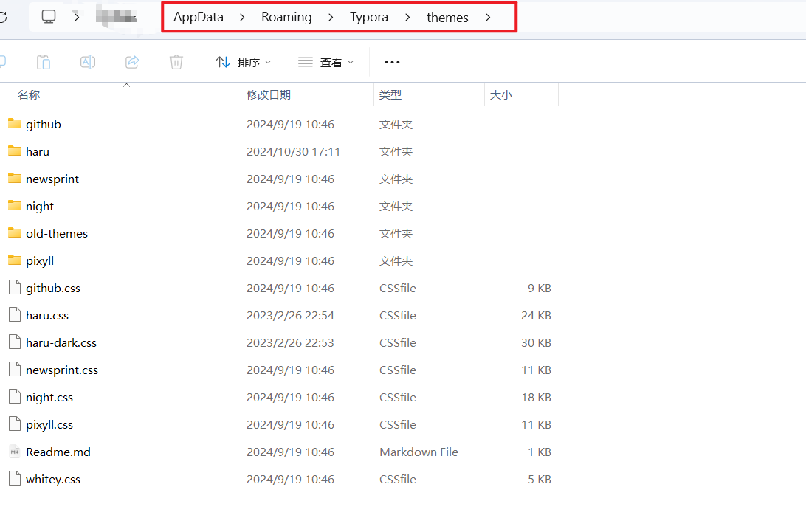Expand the chevron after the monitor icon

tap(77, 17)
